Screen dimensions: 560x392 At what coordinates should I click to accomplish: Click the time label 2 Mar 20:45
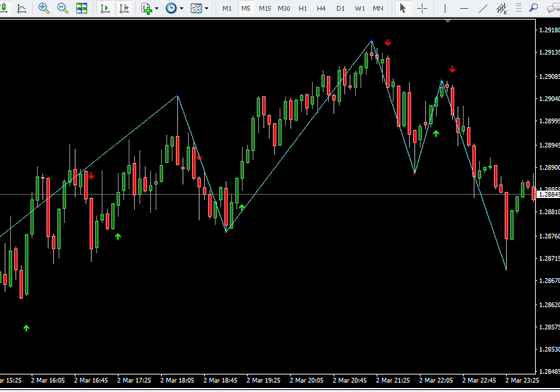[350, 381]
